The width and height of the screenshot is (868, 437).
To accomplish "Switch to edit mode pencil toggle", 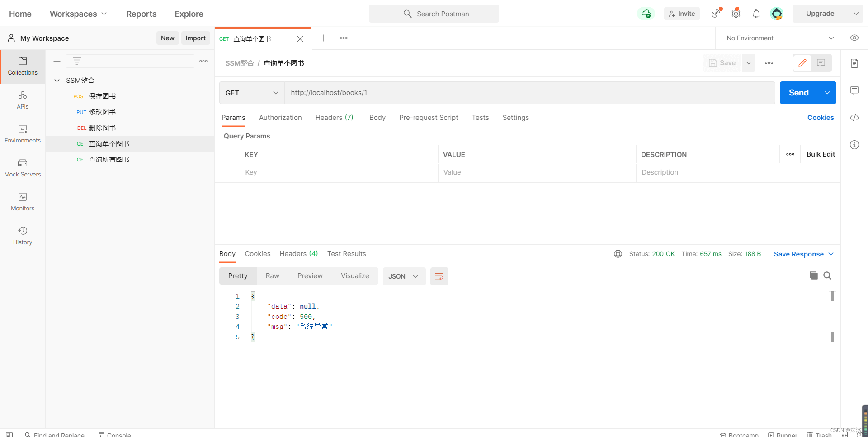I will (x=802, y=63).
